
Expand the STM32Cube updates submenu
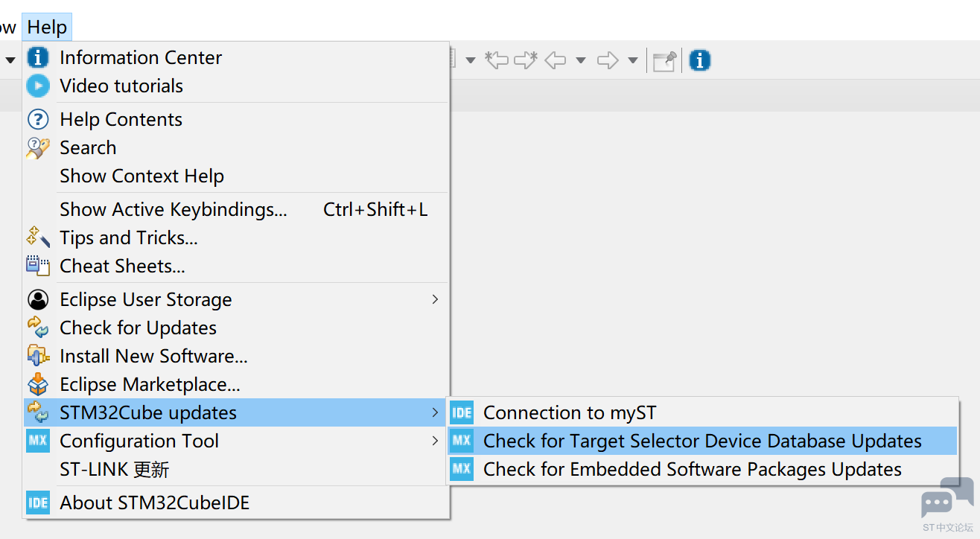tap(236, 412)
